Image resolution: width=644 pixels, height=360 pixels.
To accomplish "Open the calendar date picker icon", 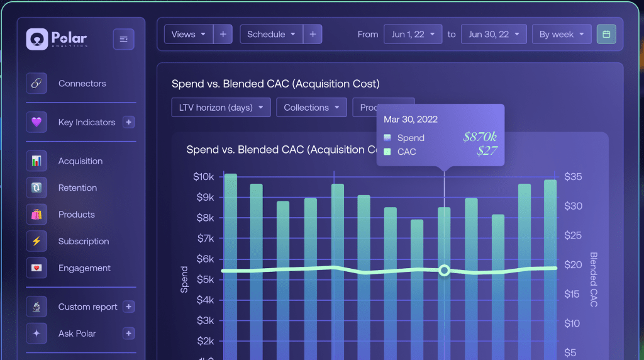I will 606,34.
